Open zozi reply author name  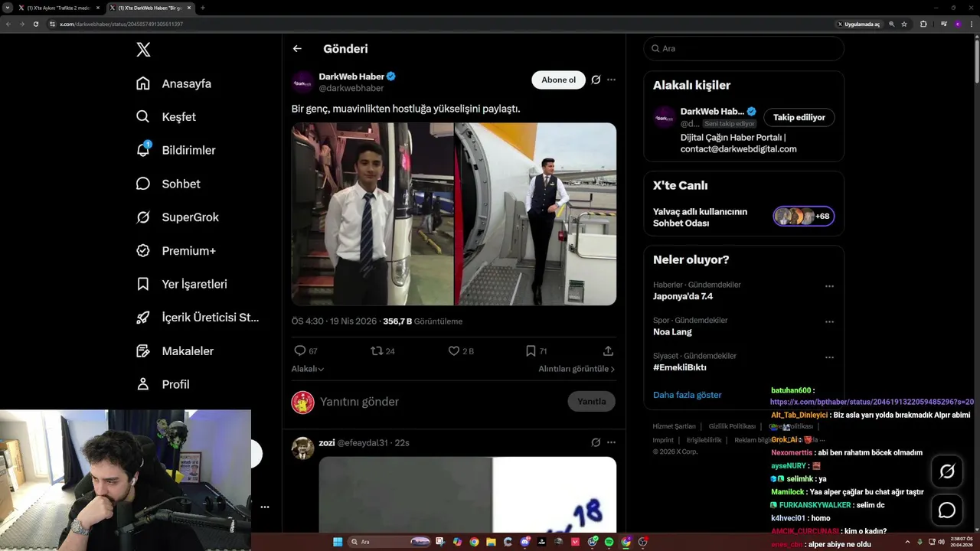pyautogui.click(x=327, y=442)
